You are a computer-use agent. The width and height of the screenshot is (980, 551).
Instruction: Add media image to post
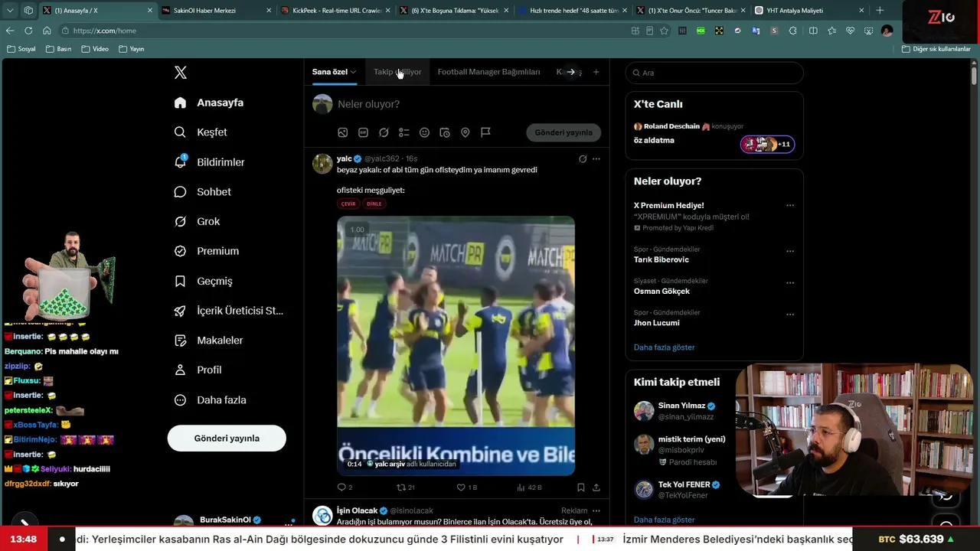(x=343, y=132)
